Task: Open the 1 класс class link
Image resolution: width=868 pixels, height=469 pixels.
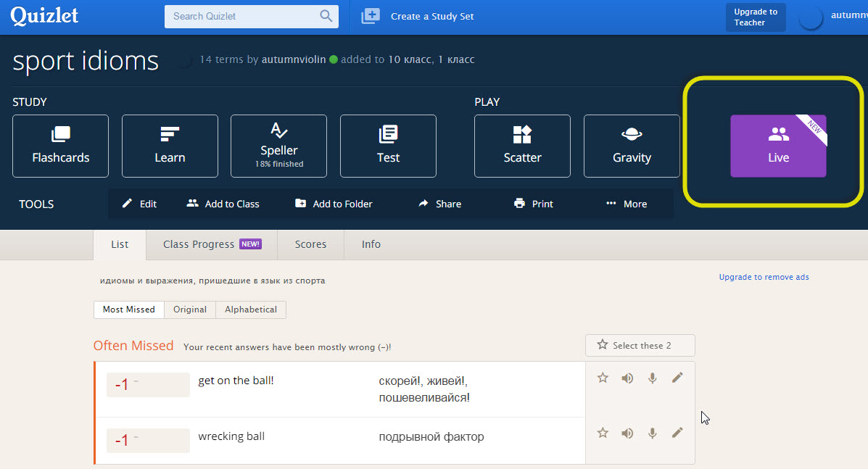Action: [x=456, y=59]
